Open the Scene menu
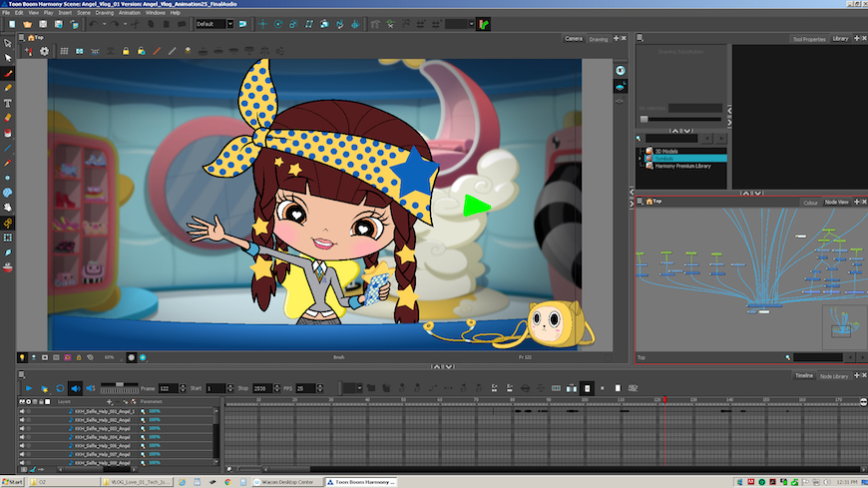 (x=84, y=13)
